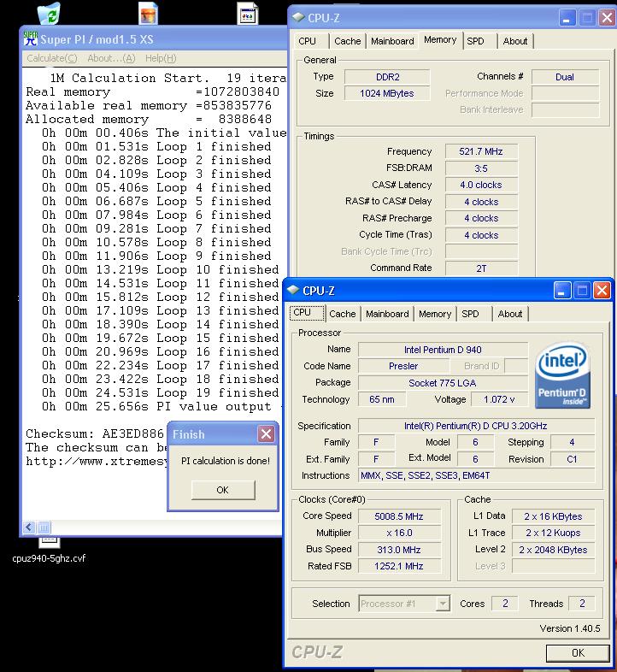This screenshot has width=617, height=672.
Task: Open the picture file icon on desktop
Action: [x=149, y=13]
